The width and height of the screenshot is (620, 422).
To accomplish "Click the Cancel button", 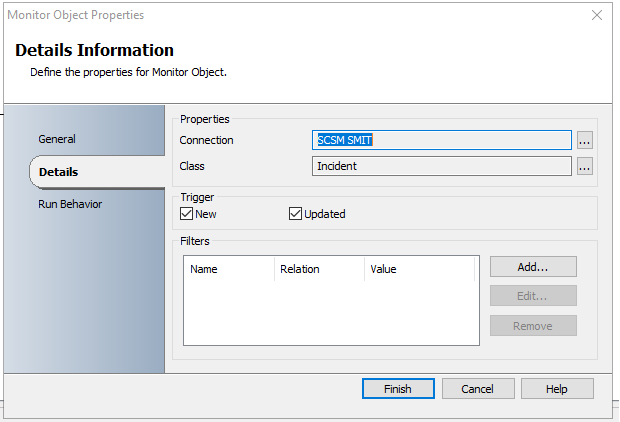I will tap(478, 389).
